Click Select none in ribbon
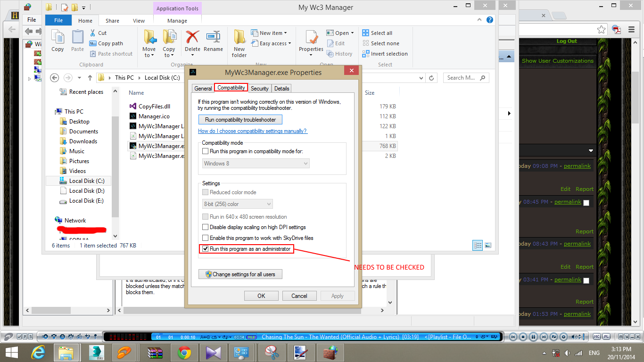The height and width of the screenshot is (362, 644). (x=380, y=43)
